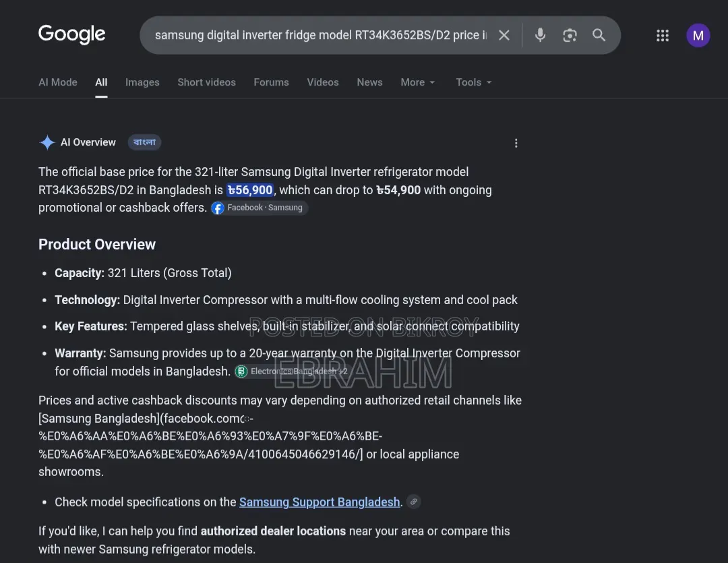Viewport: 728px width, 563px height.
Task: Switch AI Overview to বাংলা
Action: point(144,142)
